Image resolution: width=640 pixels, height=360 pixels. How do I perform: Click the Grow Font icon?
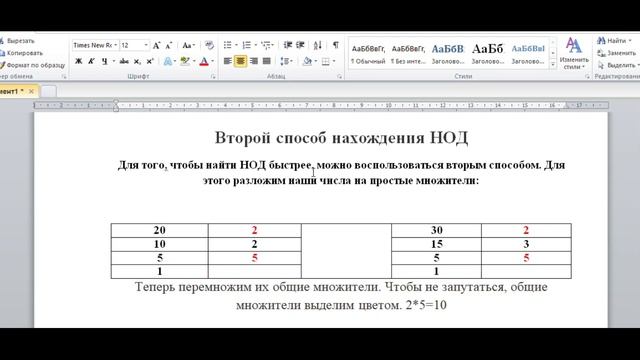pos(157,45)
